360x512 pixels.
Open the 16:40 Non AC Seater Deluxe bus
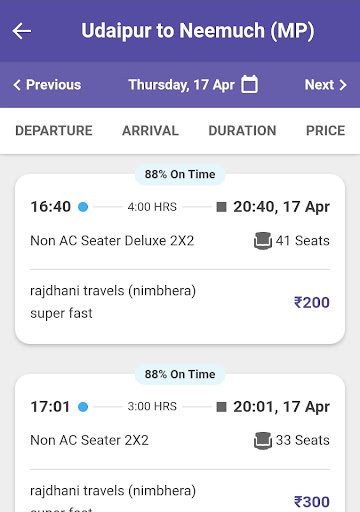[180, 259]
